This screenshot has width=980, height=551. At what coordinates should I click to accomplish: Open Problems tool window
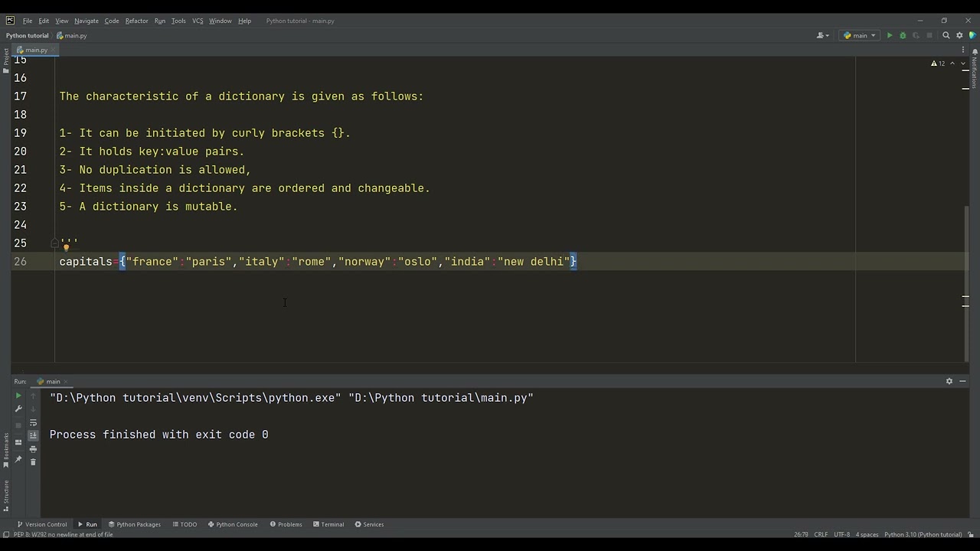(286, 524)
